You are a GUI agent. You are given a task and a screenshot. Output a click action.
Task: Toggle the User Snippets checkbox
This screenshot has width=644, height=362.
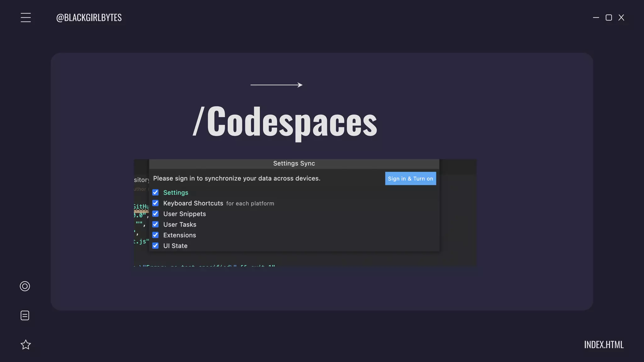pos(155,214)
